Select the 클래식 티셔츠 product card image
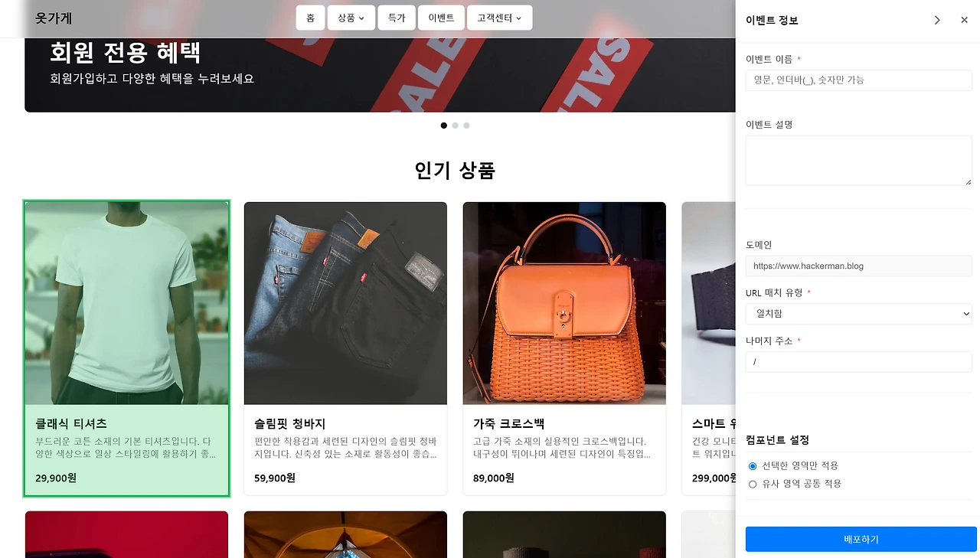980x558 pixels. (x=126, y=303)
